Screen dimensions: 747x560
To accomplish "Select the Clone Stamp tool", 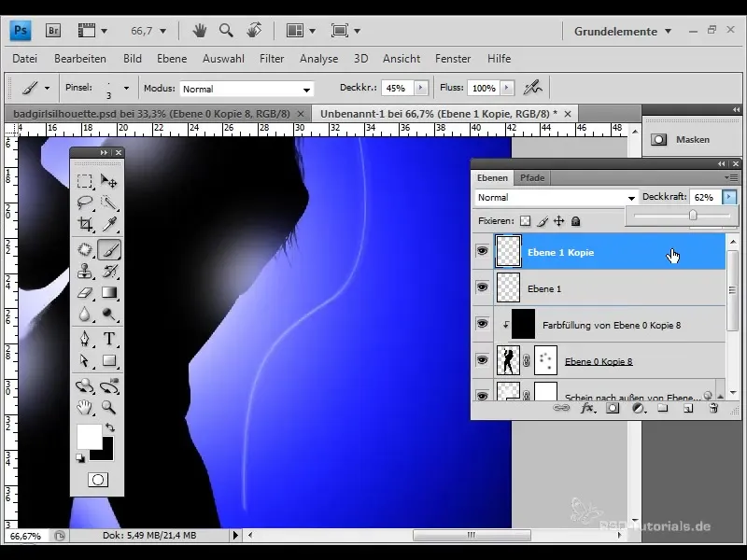I will point(85,271).
